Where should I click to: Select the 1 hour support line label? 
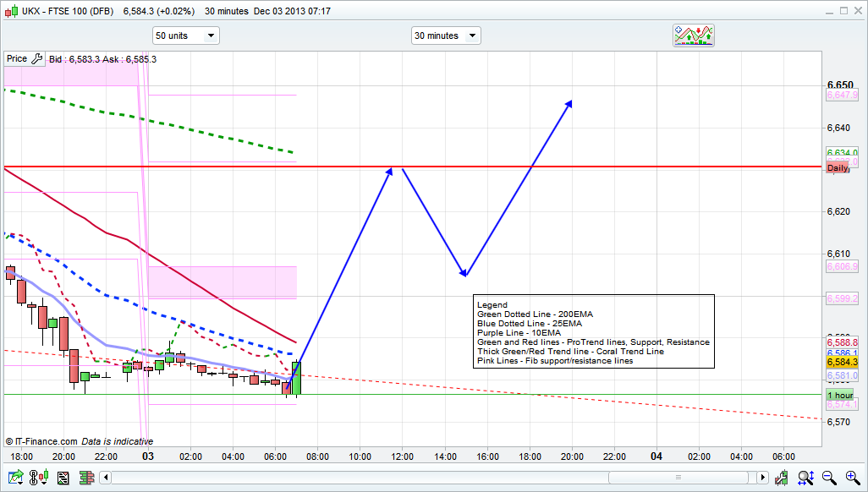(840, 396)
